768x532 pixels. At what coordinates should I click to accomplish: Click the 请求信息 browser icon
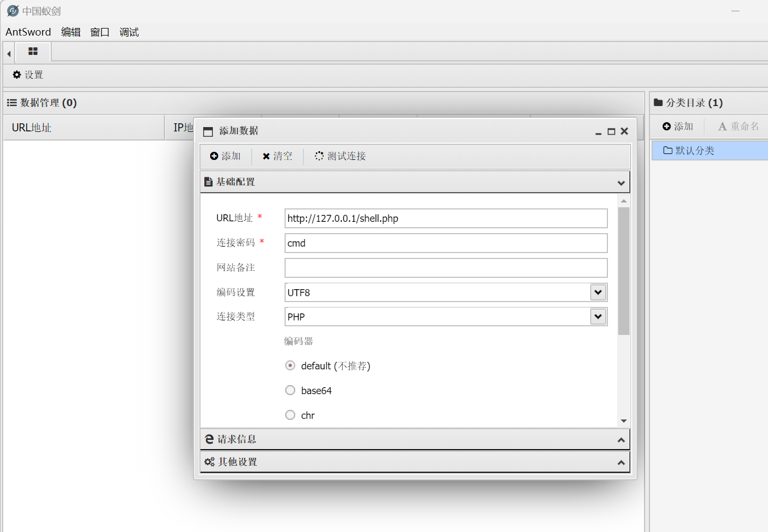[209, 439]
